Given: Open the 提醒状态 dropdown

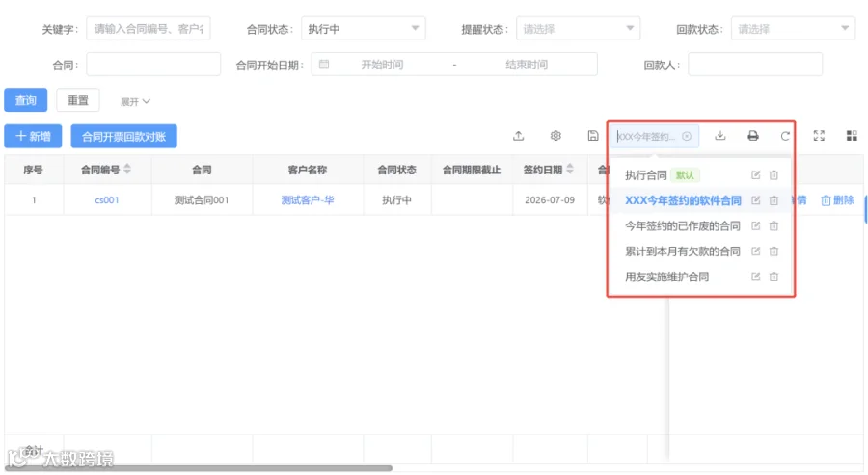Looking at the screenshot, I should 578,29.
